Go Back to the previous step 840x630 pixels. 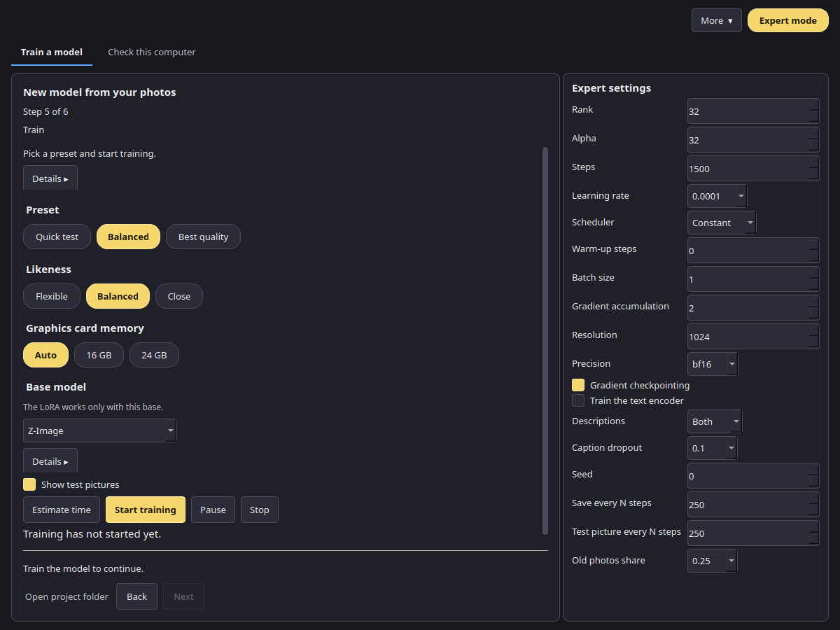pos(136,596)
